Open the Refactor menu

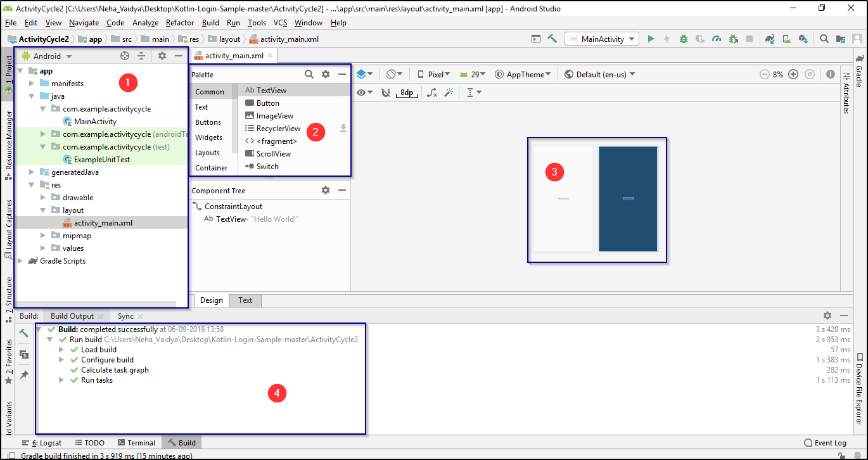[x=179, y=22]
